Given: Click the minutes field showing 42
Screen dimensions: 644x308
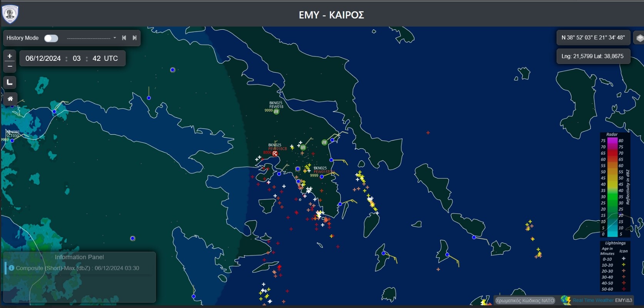Looking at the screenshot, I should coord(97,59).
